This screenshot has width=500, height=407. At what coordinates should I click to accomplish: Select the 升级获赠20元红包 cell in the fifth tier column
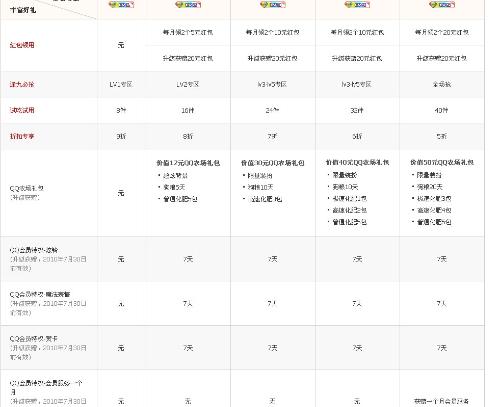point(442,58)
